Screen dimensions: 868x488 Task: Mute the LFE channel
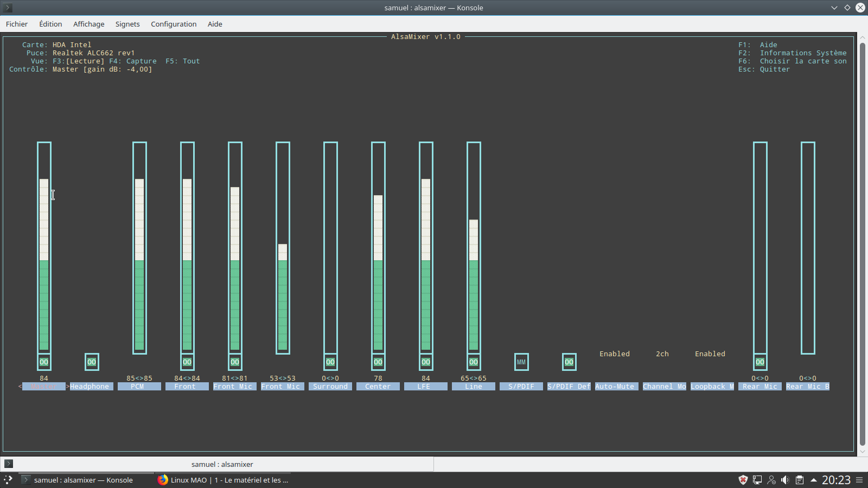pos(426,362)
